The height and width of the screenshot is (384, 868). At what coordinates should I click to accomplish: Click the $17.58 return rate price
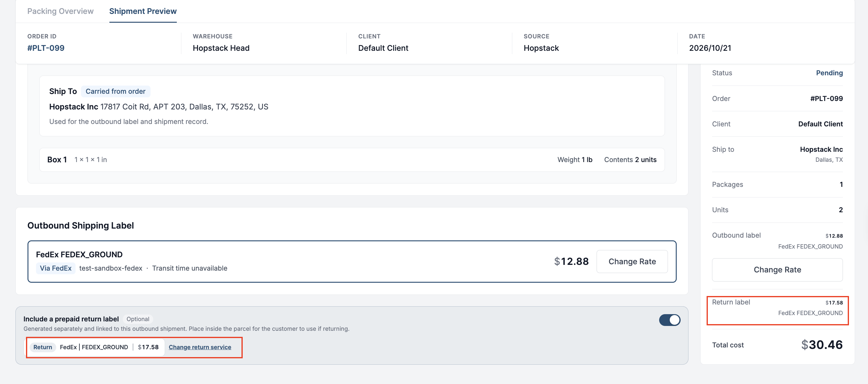point(148,347)
